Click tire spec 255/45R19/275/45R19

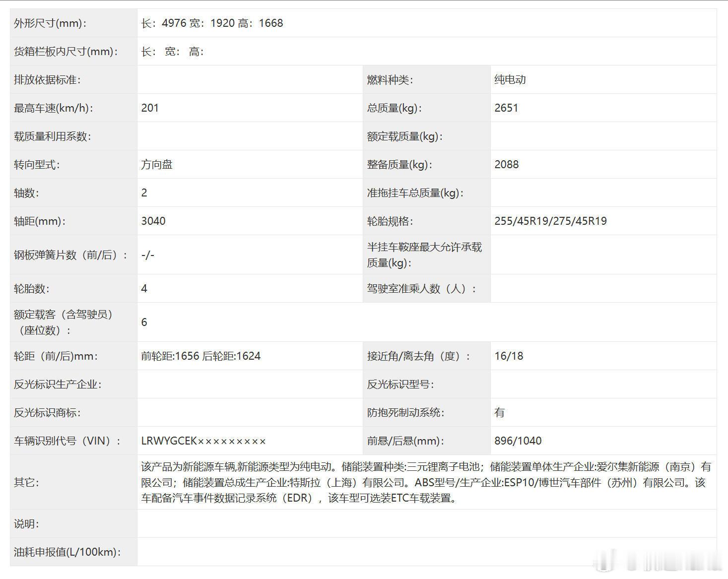(x=550, y=221)
